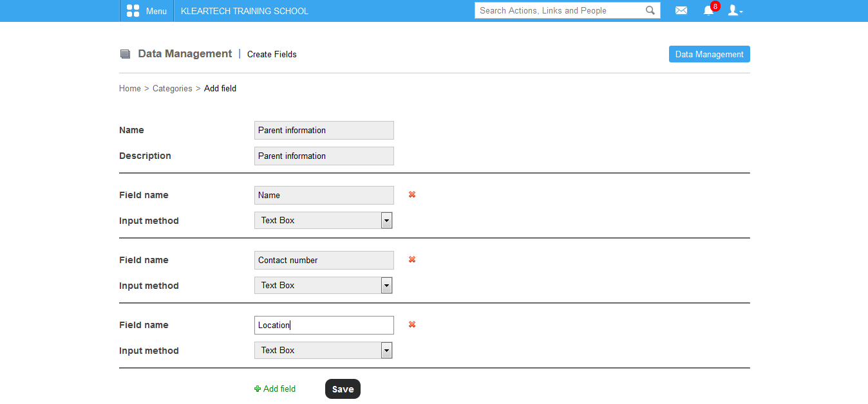Click the Menu label in top bar

(x=156, y=11)
